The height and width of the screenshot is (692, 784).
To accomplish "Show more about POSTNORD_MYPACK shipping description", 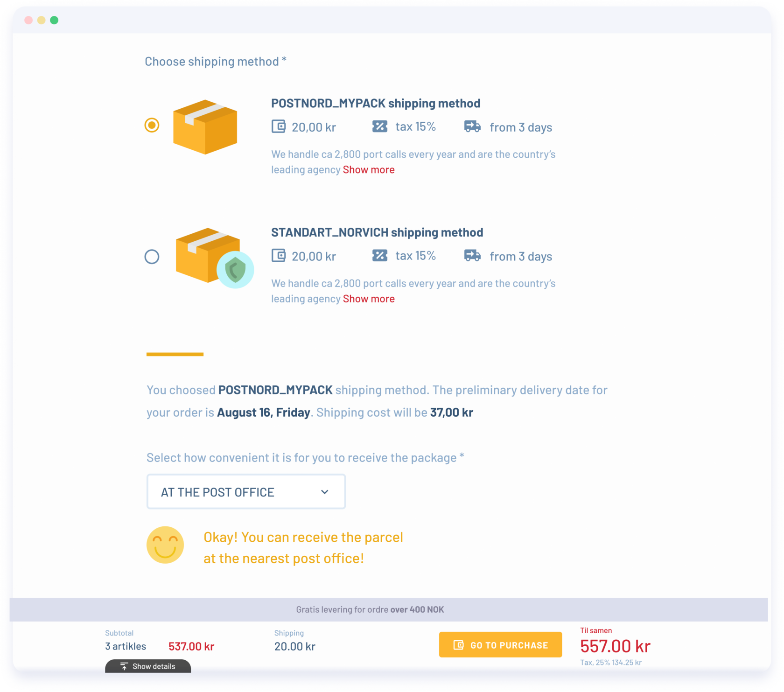I will click(369, 170).
